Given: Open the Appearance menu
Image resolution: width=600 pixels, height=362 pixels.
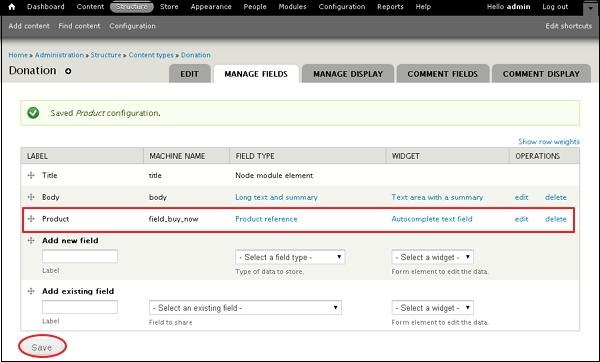Looking at the screenshot, I should [211, 7].
